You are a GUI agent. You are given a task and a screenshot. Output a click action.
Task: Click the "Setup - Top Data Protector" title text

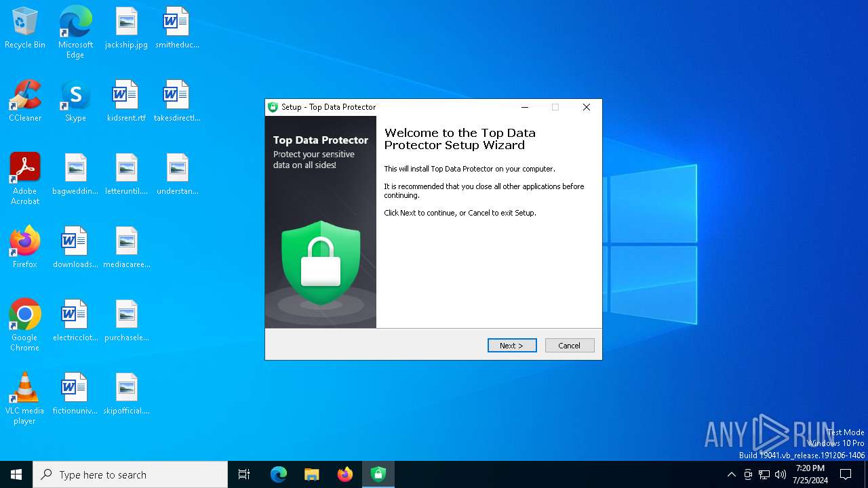click(x=329, y=107)
